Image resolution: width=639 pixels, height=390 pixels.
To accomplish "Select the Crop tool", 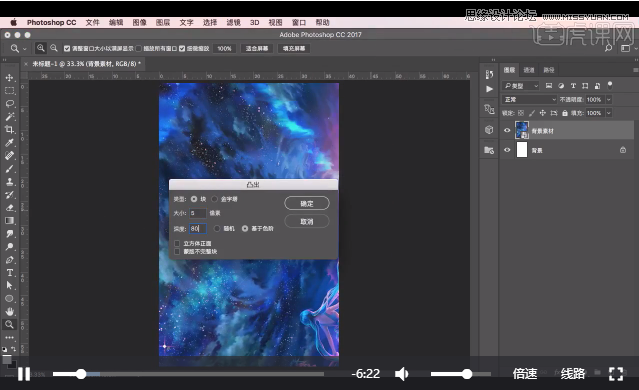I will (x=9, y=130).
